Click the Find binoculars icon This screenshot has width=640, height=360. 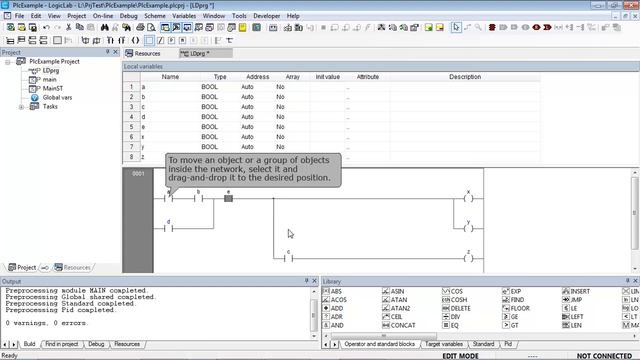[x=104, y=27]
